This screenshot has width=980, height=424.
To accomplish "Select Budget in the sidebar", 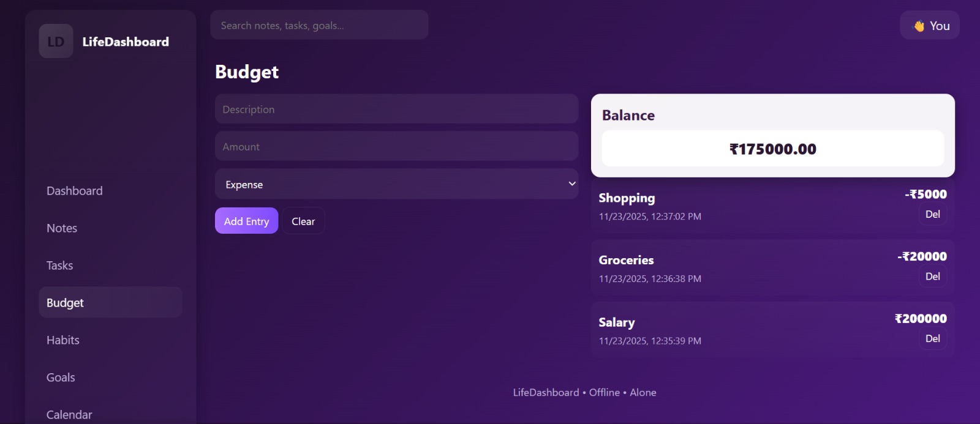I will (x=110, y=303).
